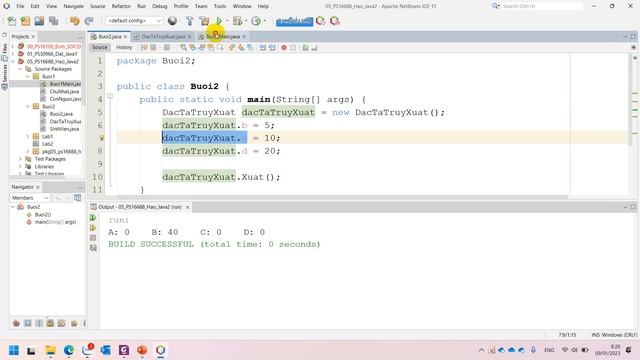Screen dimensions: 640x360
Task: Run the project with green play icon
Action: tap(219, 21)
